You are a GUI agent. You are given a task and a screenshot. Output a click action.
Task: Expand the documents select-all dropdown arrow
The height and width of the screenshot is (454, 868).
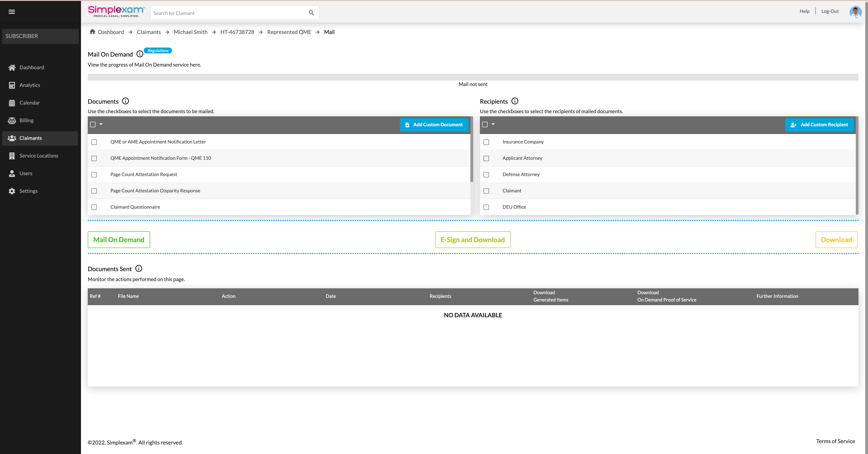pos(101,124)
